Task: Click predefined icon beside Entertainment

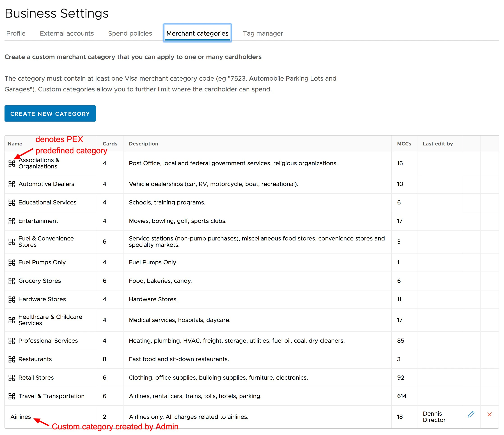Action: click(x=12, y=221)
